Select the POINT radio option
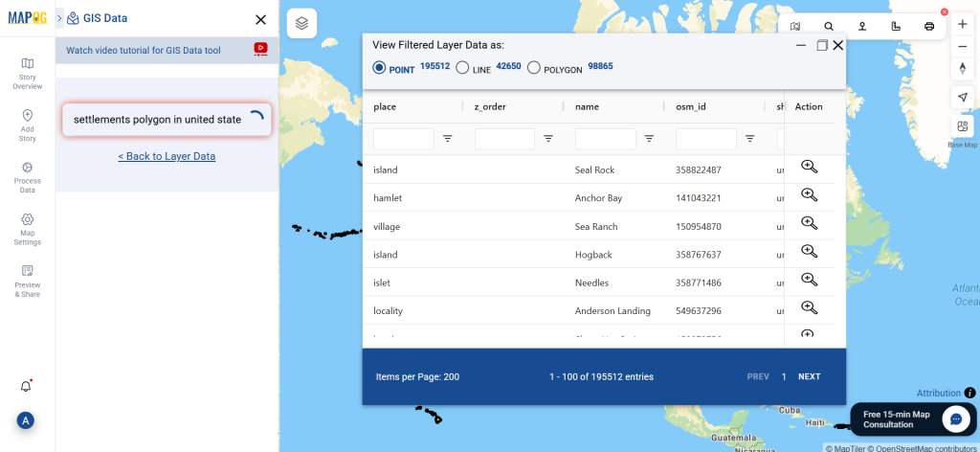The height and width of the screenshot is (452, 980). coord(379,68)
